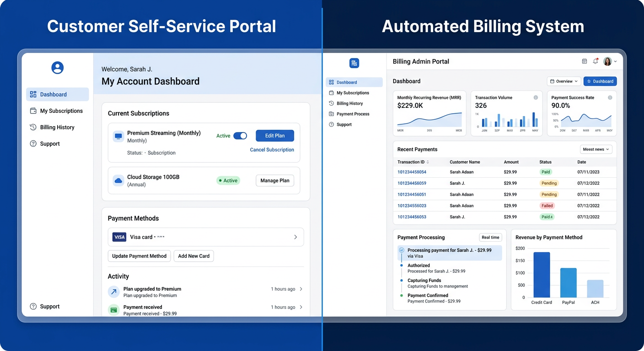Image resolution: width=644 pixels, height=351 pixels.
Task: Click the Support icon at the sidebar bottom
Action: [32, 306]
